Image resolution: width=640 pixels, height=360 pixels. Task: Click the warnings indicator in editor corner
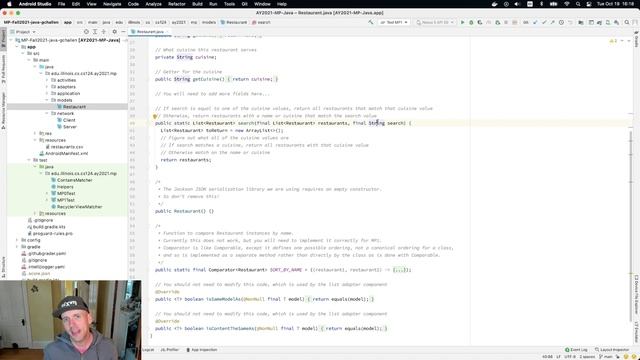[x=613, y=41]
